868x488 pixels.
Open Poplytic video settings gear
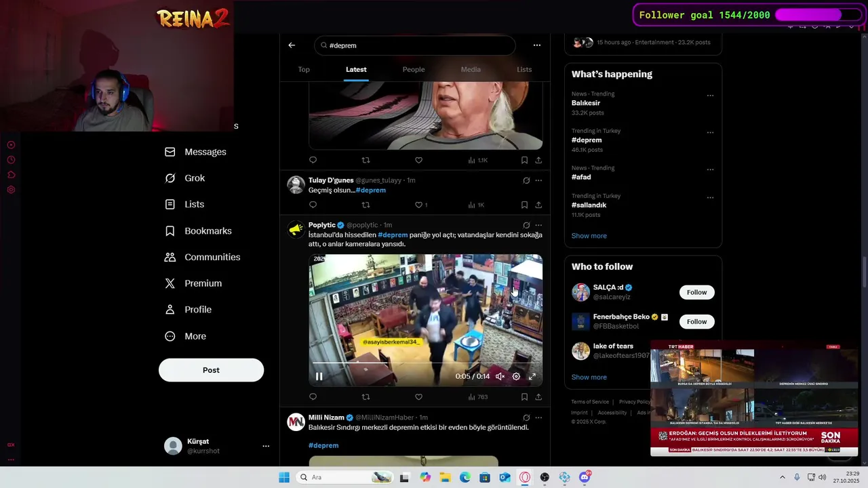[516, 376]
